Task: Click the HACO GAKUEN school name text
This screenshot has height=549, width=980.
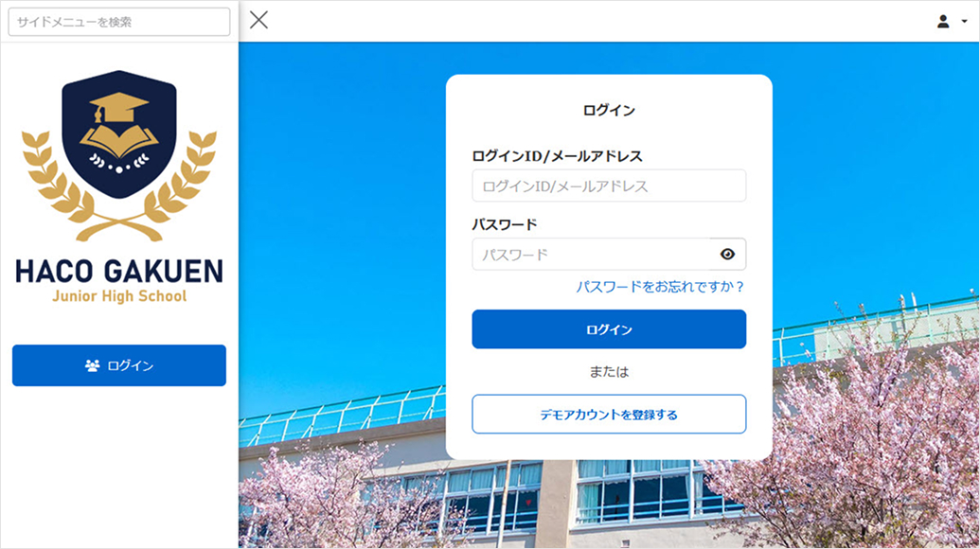Action: [x=119, y=271]
